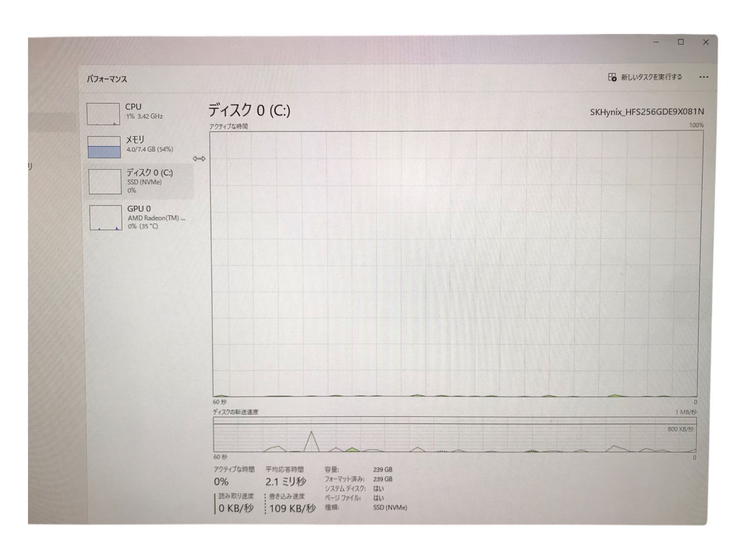Click the run new task icon
The image size is (747, 560).
coord(612,77)
